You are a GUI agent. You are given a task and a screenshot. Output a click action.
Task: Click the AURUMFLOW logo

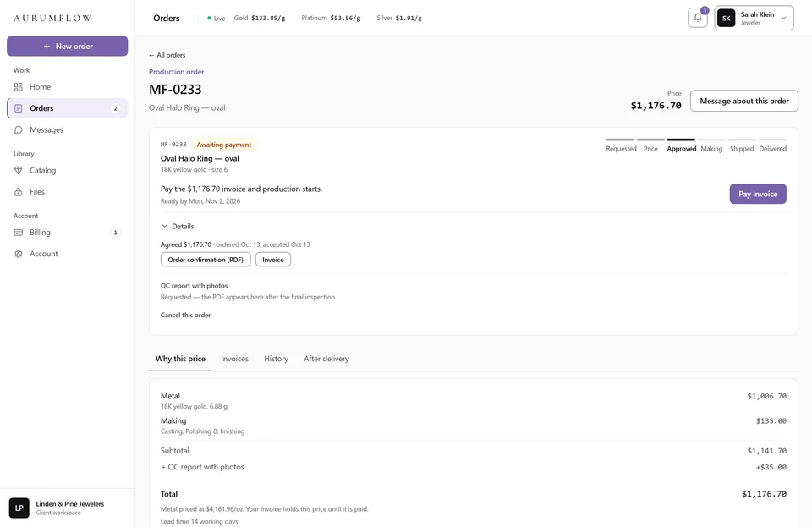[52, 18]
